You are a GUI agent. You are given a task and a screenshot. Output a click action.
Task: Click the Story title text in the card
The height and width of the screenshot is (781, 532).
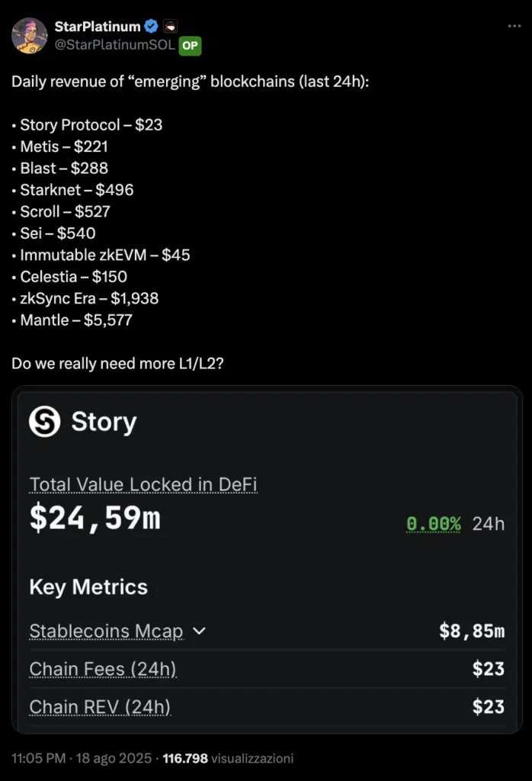pos(104,421)
